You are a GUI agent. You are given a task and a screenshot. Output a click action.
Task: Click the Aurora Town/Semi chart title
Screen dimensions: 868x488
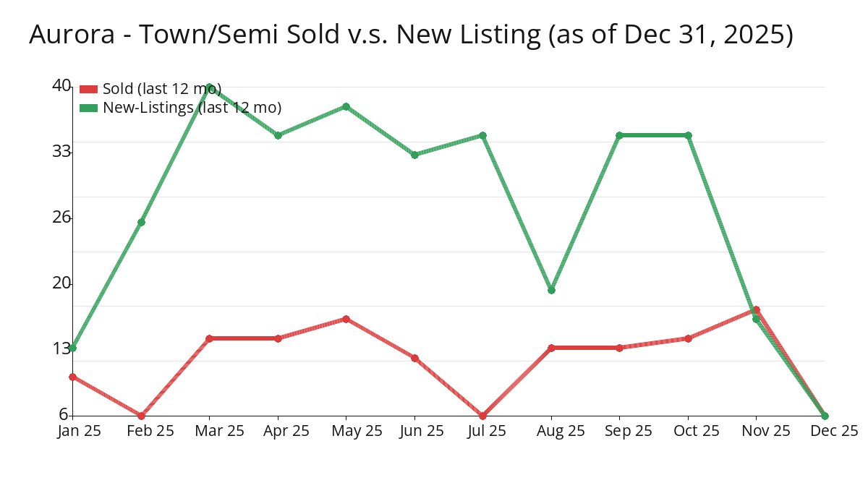(411, 35)
